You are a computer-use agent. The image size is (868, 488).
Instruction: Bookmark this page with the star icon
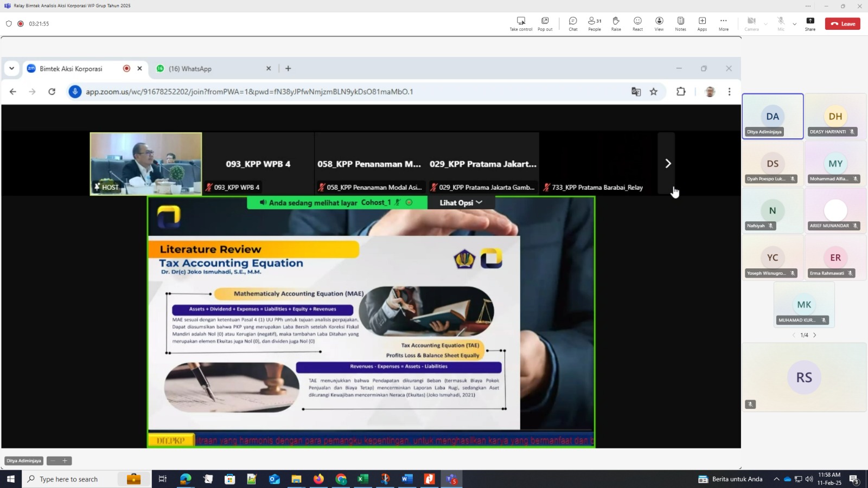pyautogui.click(x=654, y=92)
